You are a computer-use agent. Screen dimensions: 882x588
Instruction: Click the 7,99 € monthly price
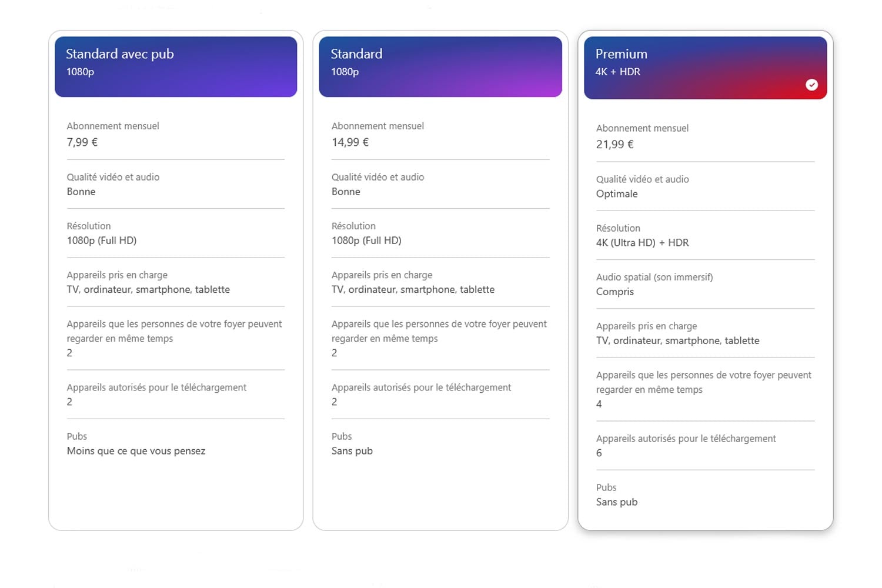tap(82, 142)
